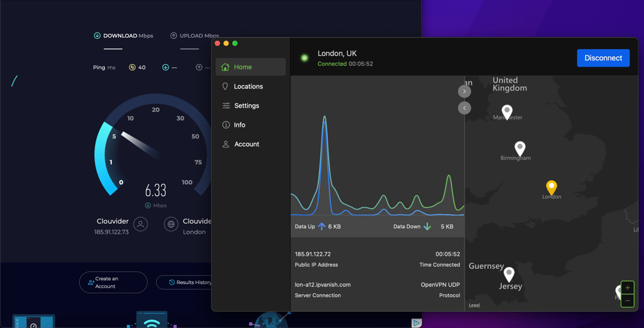Click the green full-screen window button
This screenshot has width=644, height=328.
[235, 43]
